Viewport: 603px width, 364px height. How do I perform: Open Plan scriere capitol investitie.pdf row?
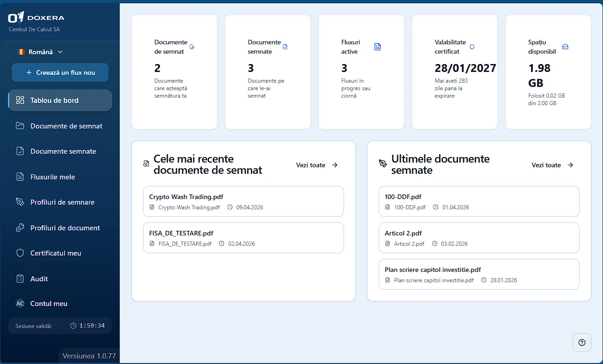479,274
